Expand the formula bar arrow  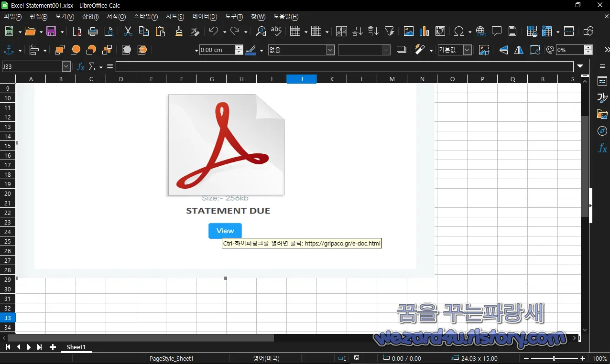point(580,67)
